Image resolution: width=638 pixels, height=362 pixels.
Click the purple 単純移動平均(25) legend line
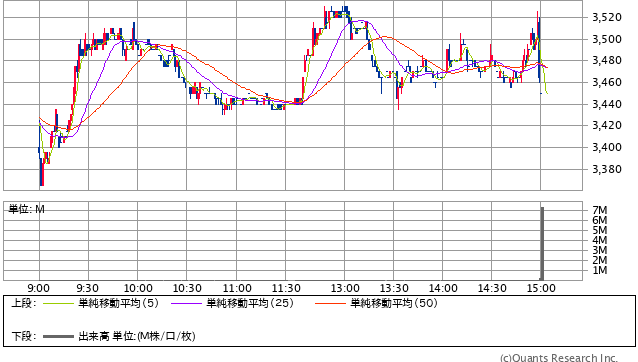point(186,303)
